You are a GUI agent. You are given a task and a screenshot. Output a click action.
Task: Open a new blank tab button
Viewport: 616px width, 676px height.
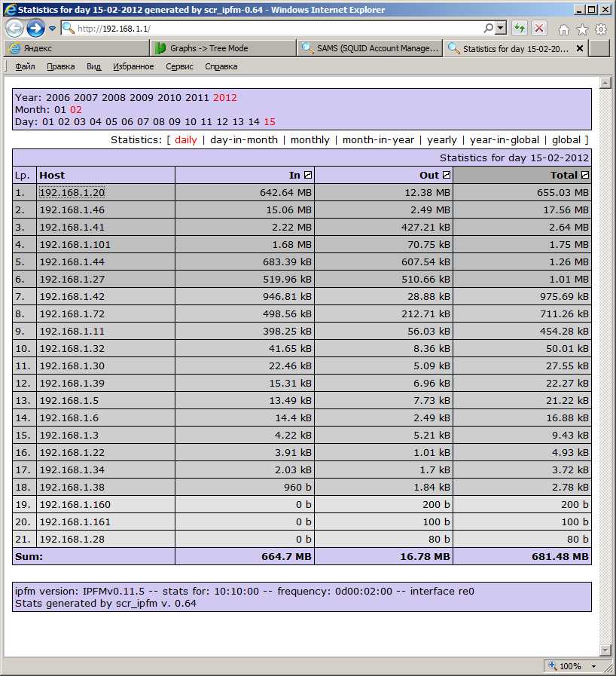pyautogui.click(x=599, y=48)
